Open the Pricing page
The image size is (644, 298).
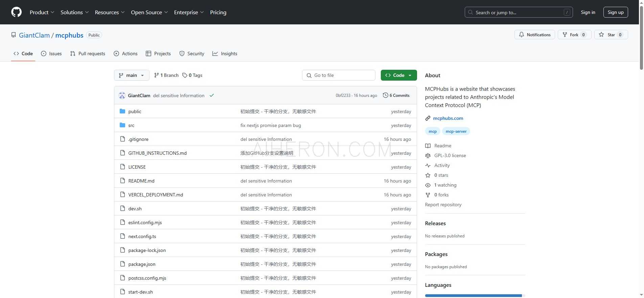pyautogui.click(x=218, y=12)
